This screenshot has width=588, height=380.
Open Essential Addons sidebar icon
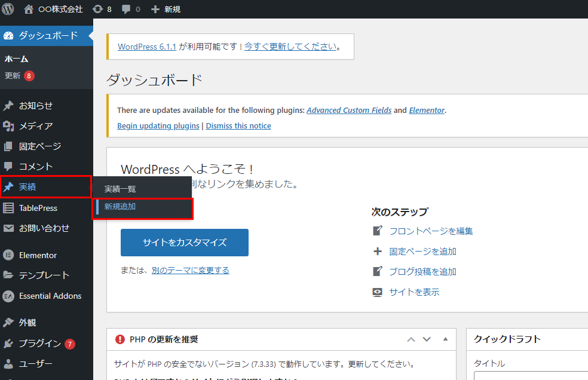(8, 296)
